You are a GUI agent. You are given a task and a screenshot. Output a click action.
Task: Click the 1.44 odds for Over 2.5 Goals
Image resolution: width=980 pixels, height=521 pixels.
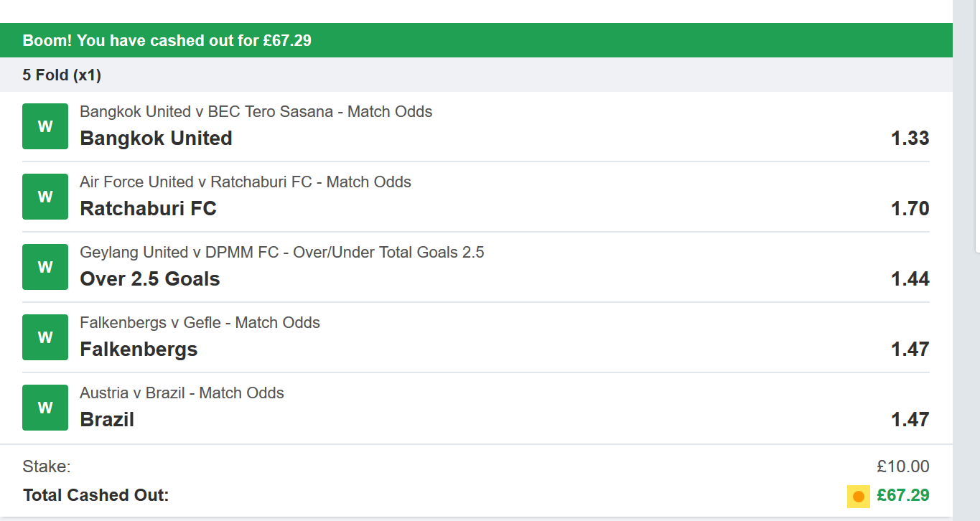tap(910, 279)
